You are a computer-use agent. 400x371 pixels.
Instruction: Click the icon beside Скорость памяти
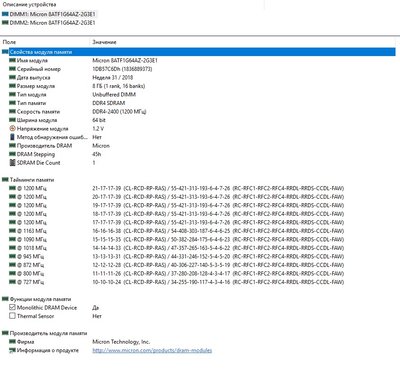click(x=12, y=112)
